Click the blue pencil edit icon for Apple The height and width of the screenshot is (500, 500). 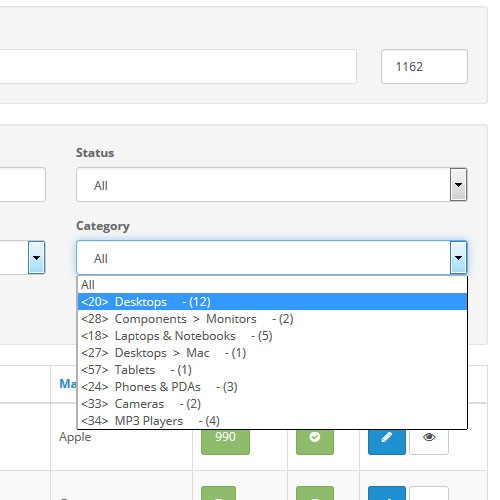point(387,441)
